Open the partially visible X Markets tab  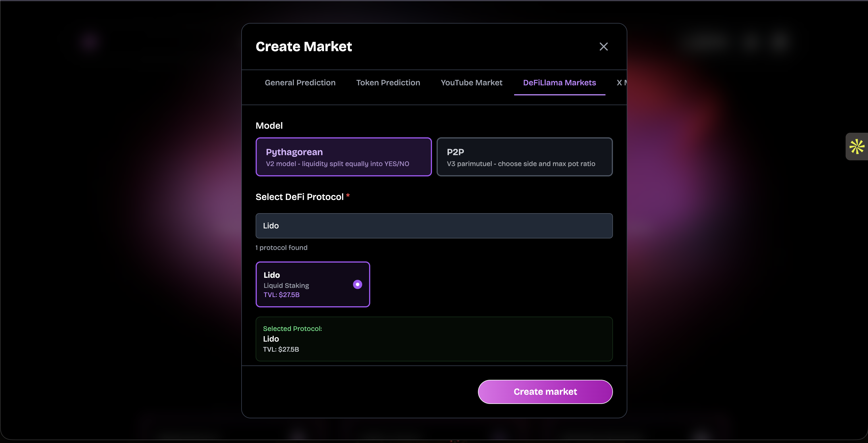click(622, 83)
